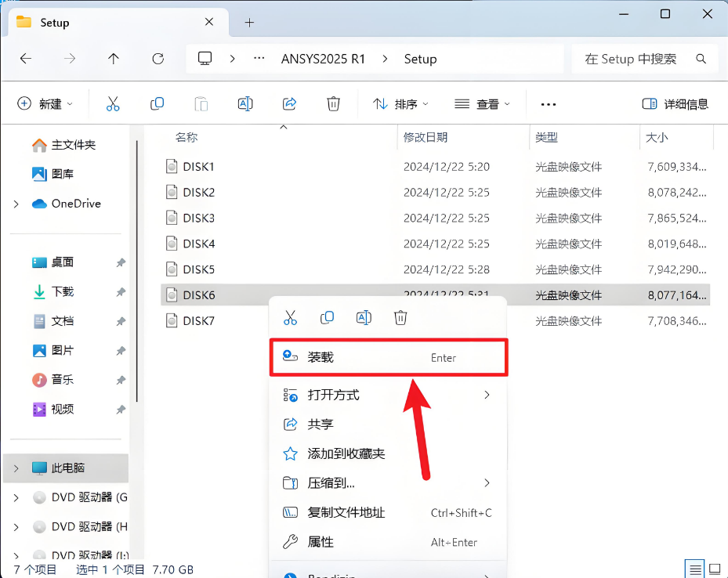
Task: Click the Delete trash icon in the toolbar
Action: pyautogui.click(x=333, y=104)
